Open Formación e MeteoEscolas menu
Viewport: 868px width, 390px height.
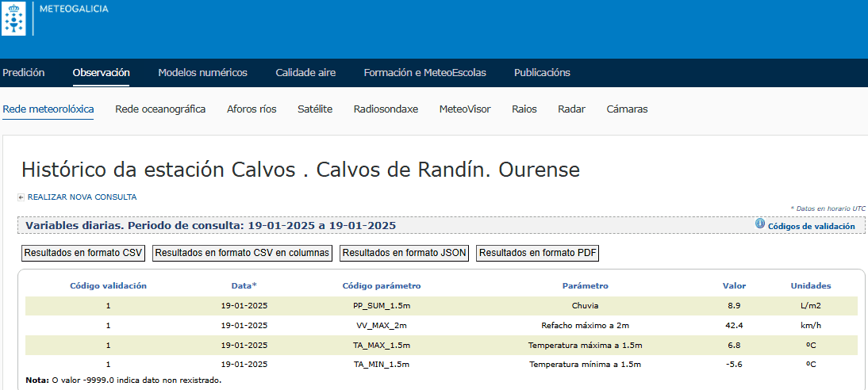pyautogui.click(x=424, y=73)
